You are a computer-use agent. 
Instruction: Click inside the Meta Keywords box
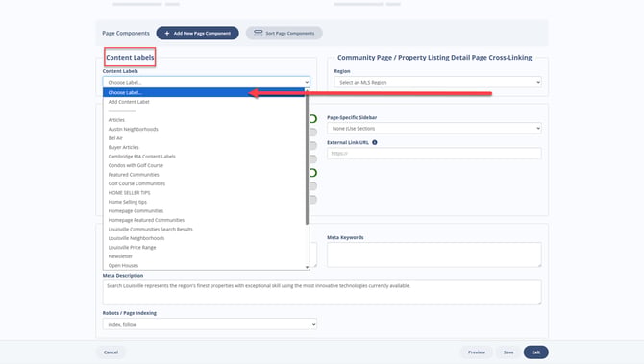[434, 255]
